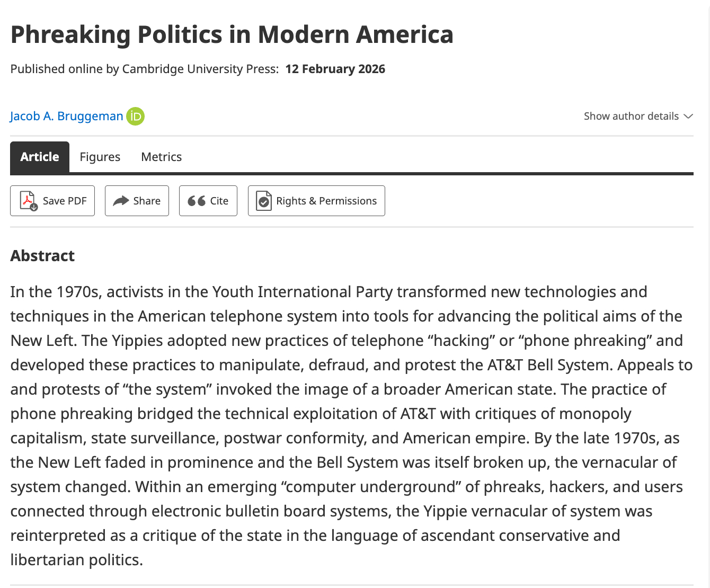Click the Phreaking Politics article title
710x588 pixels.
tap(232, 34)
